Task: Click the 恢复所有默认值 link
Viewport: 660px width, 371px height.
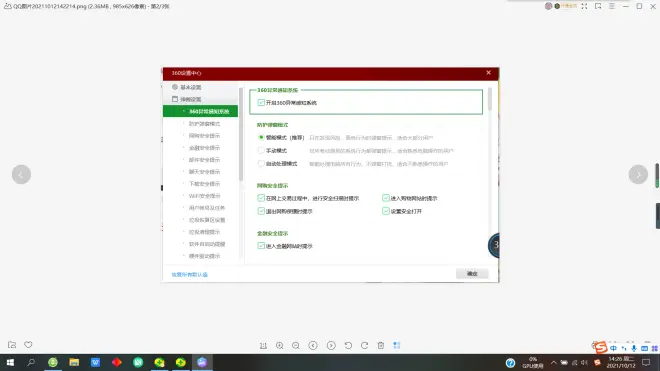Action: tap(189, 275)
